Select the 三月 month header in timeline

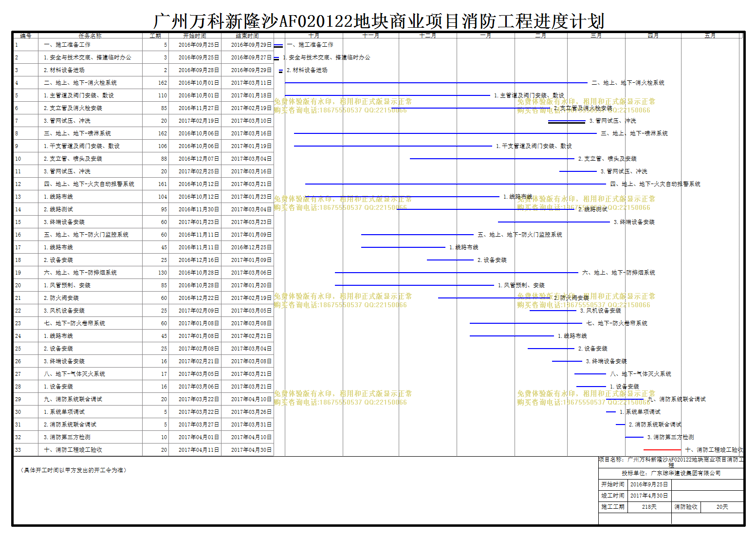point(596,36)
